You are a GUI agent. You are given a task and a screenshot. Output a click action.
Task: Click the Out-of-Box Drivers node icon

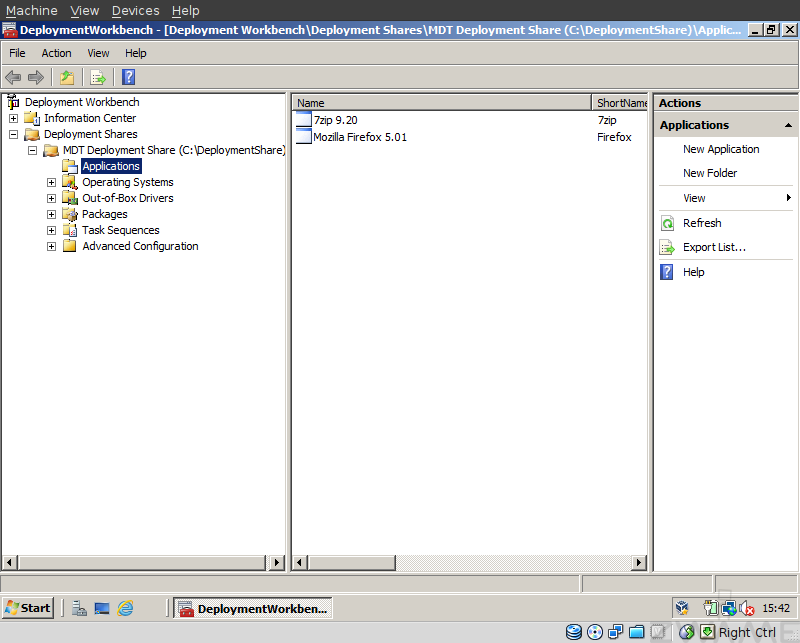click(x=70, y=198)
